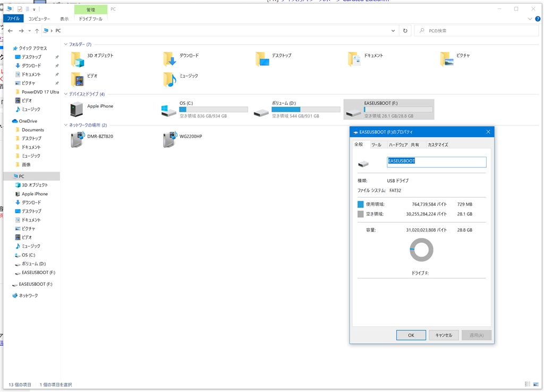Viewport: 544px width, 392px height.
Task: Open the ミュージック folder in main pane
Action: coord(169,80)
